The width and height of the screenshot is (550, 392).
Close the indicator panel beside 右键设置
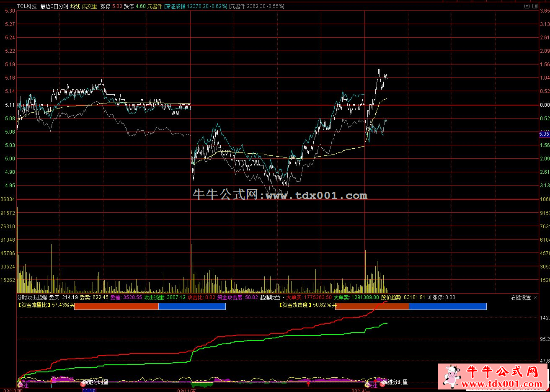[535, 298]
